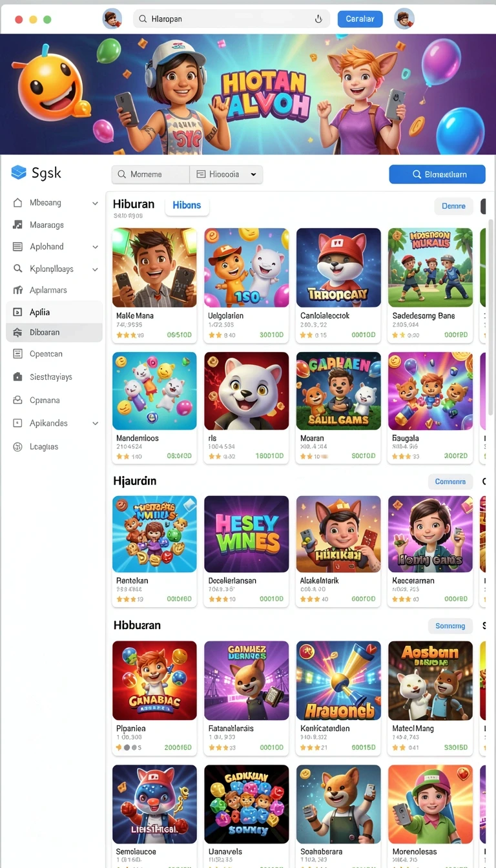Open the Hiotan Alvoh promotional banner
This screenshot has height=868, width=496.
[248, 94]
